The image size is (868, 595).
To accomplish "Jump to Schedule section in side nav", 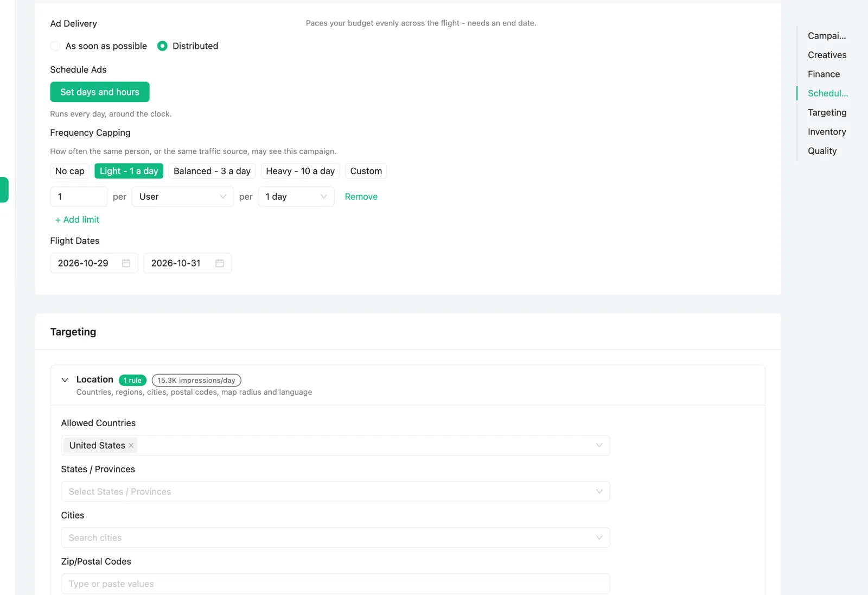I will (x=828, y=93).
